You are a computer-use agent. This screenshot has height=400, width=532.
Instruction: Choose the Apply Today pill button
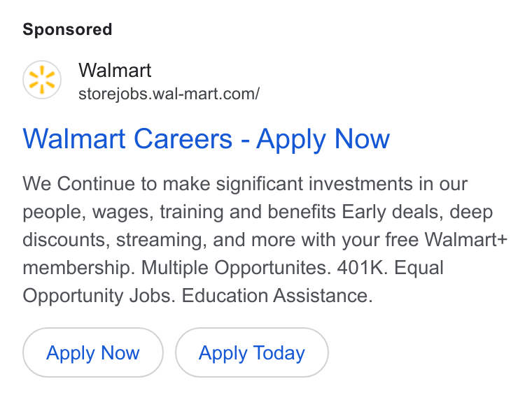[252, 352]
